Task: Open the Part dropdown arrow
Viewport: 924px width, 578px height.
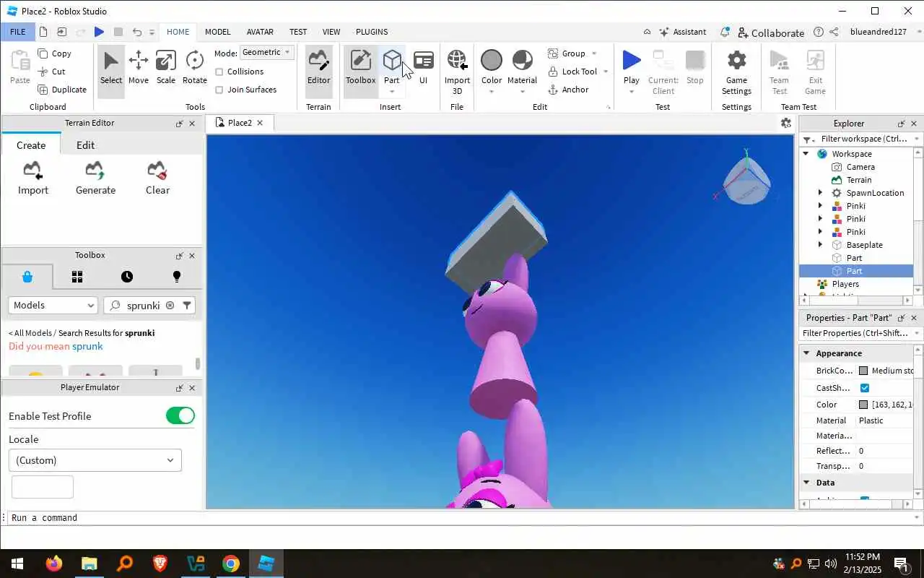Action: 391,92
